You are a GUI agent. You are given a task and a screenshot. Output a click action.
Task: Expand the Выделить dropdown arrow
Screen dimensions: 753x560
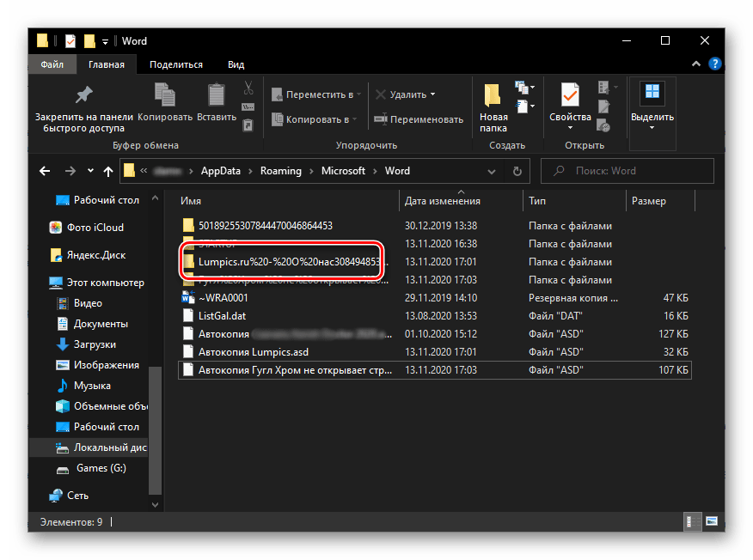[x=652, y=128]
